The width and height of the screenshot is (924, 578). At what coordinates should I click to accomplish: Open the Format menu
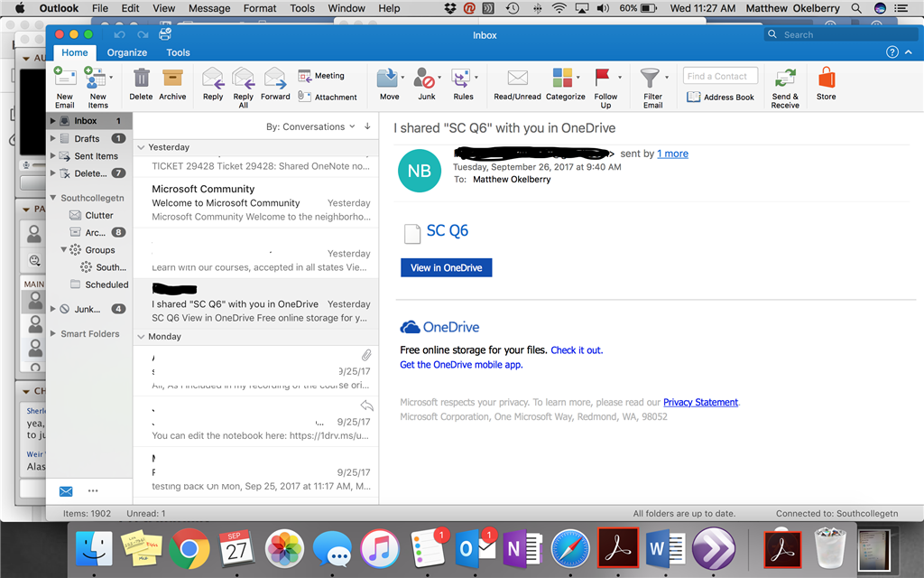tap(259, 8)
